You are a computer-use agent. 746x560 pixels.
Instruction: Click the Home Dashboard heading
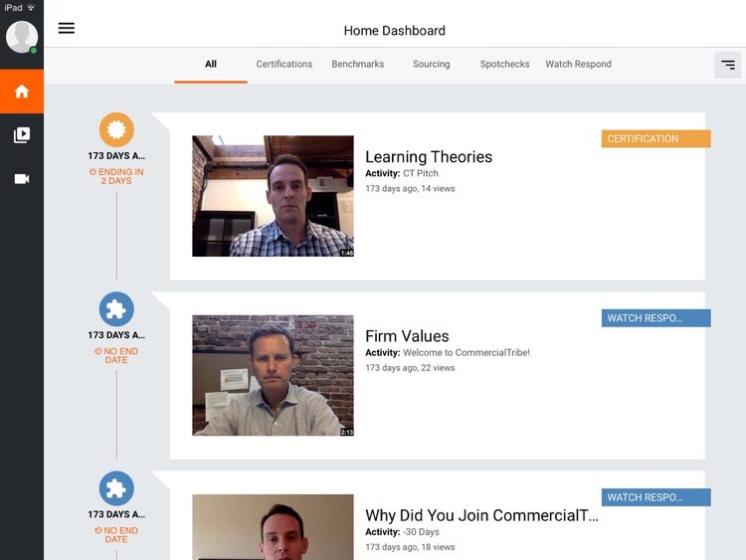[395, 31]
